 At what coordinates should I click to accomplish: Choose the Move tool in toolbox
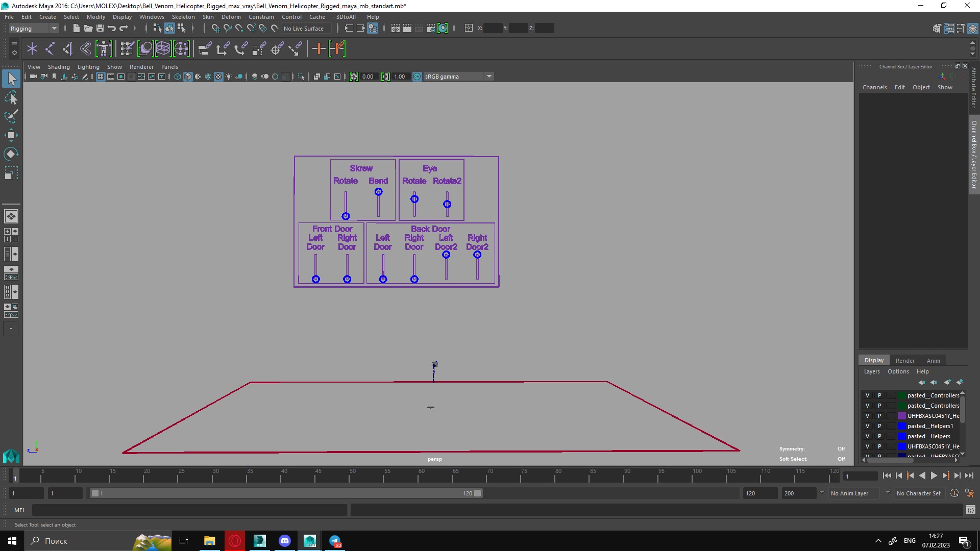(11, 135)
